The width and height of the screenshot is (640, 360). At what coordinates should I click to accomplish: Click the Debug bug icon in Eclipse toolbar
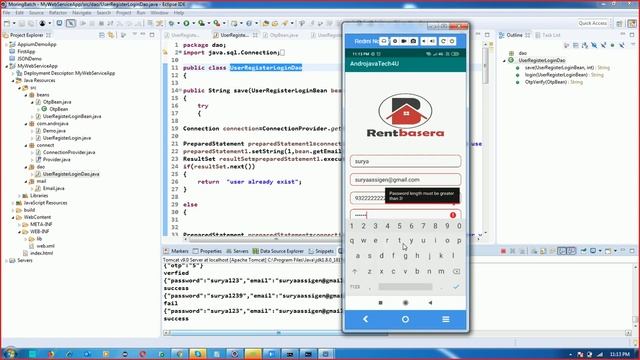point(171,23)
